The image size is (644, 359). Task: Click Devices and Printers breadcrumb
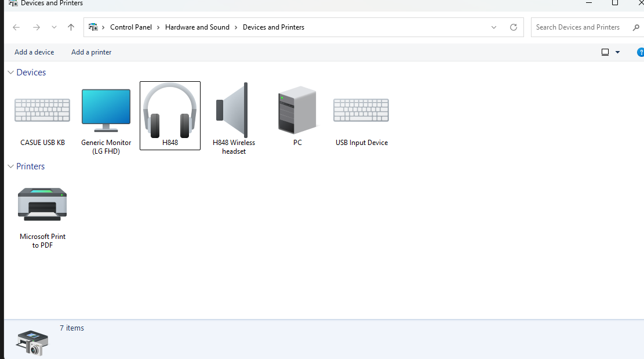[x=274, y=27]
